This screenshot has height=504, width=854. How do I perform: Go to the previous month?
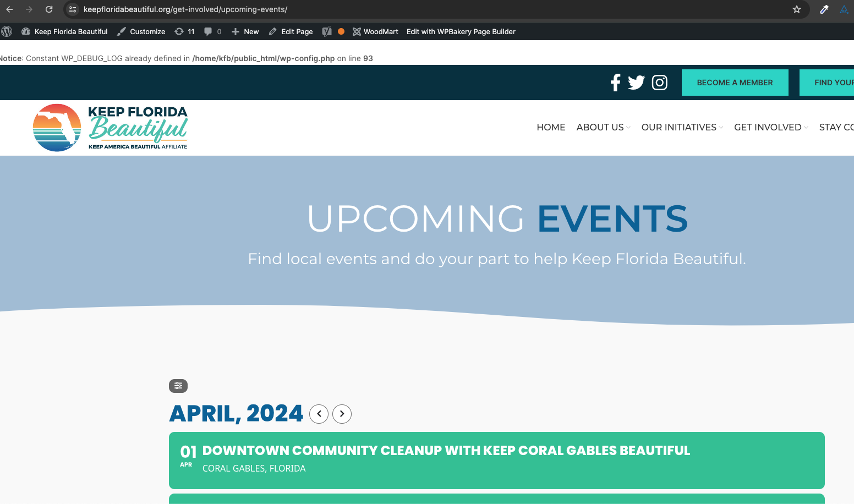point(319,414)
